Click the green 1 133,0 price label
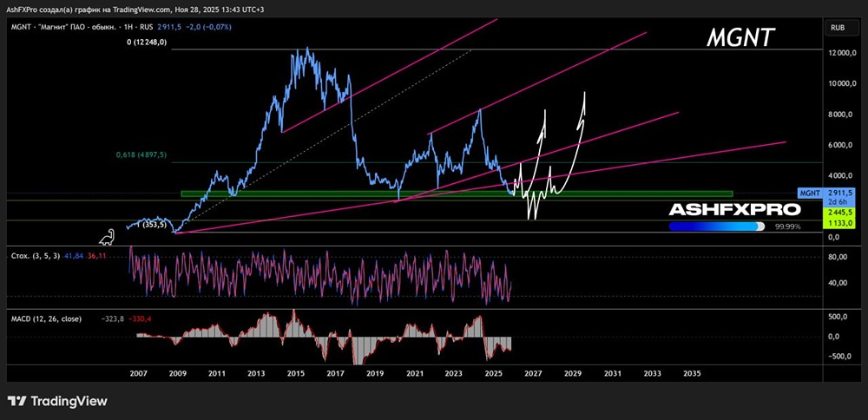Screen dimensions: 868x420 pyautogui.click(x=839, y=222)
